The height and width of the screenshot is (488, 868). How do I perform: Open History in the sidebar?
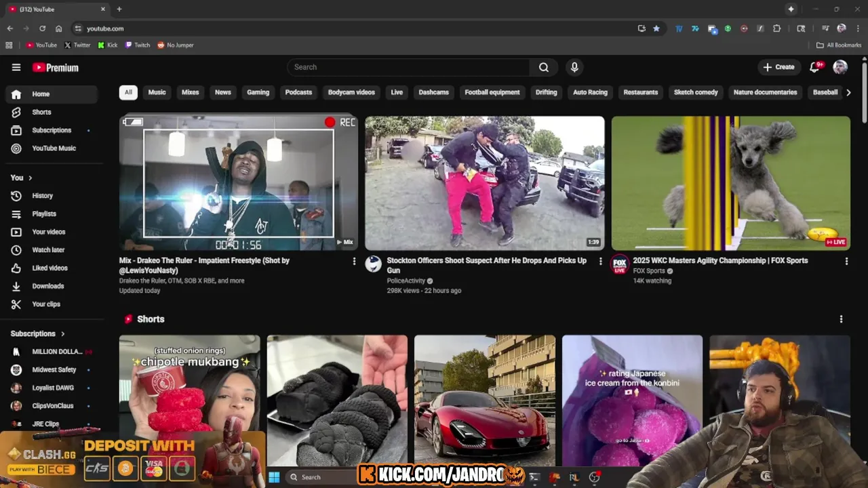point(52,196)
